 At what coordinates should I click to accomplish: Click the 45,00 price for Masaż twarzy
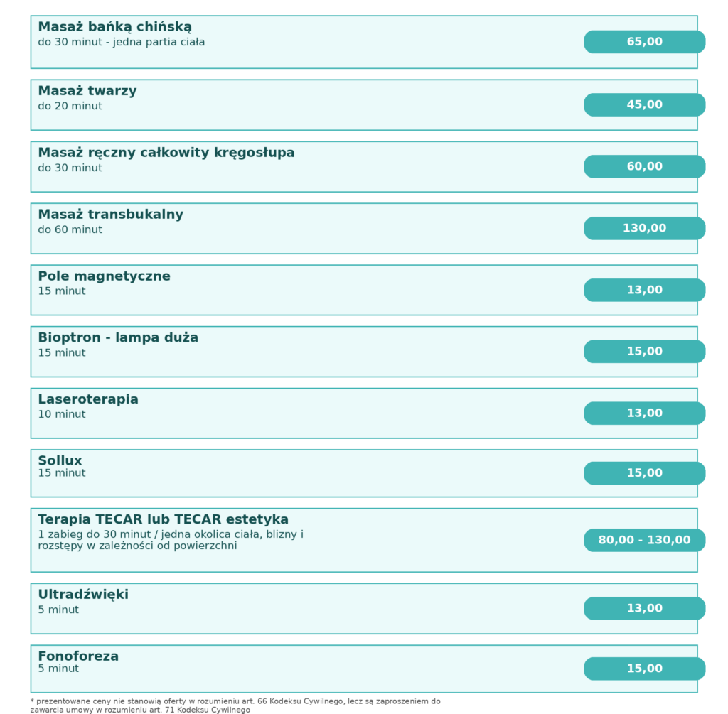[x=644, y=104]
